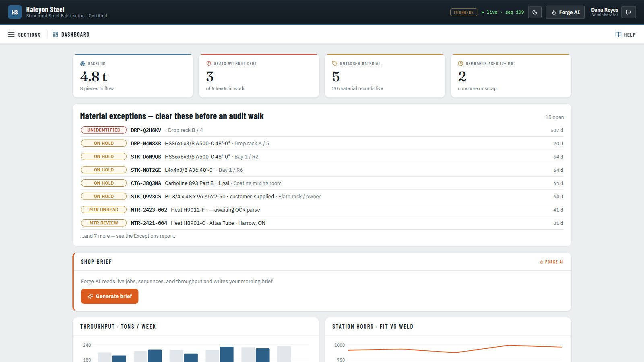This screenshot has width=644, height=362.
Task: Click the Untagged Material tag icon
Action: point(334,64)
